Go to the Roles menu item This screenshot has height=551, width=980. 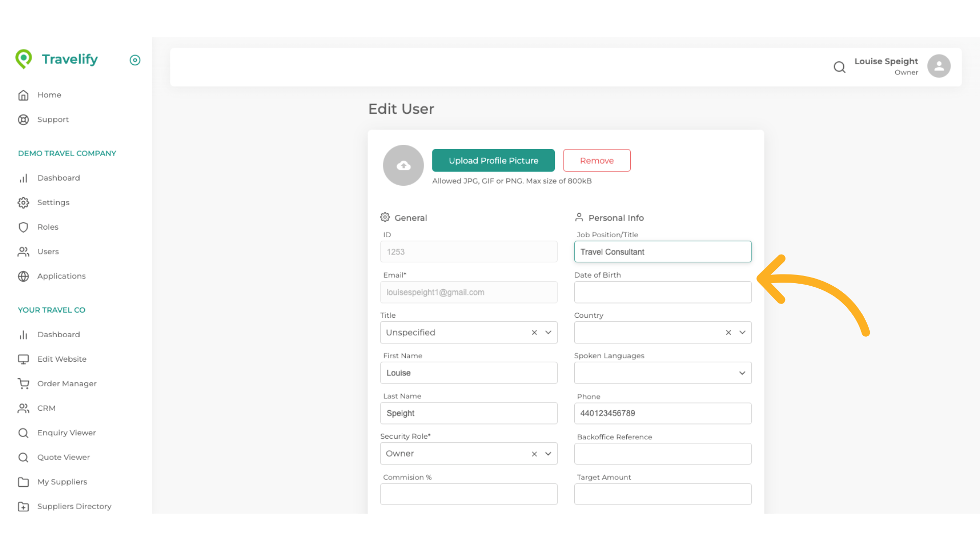[x=47, y=227]
